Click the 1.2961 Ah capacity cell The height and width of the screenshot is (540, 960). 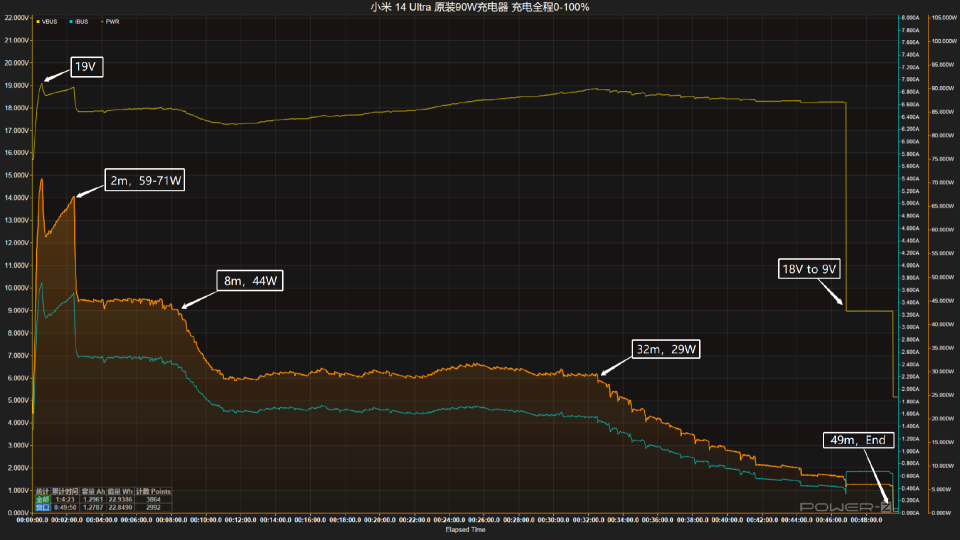point(93,500)
